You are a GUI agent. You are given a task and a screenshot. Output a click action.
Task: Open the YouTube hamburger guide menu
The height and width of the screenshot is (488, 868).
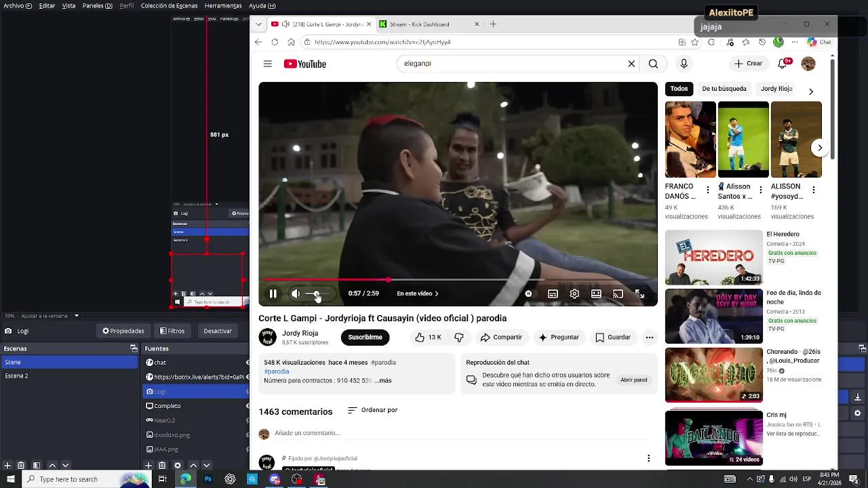coord(268,64)
